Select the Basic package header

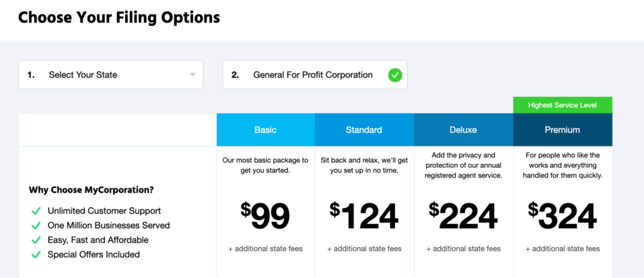tap(266, 130)
